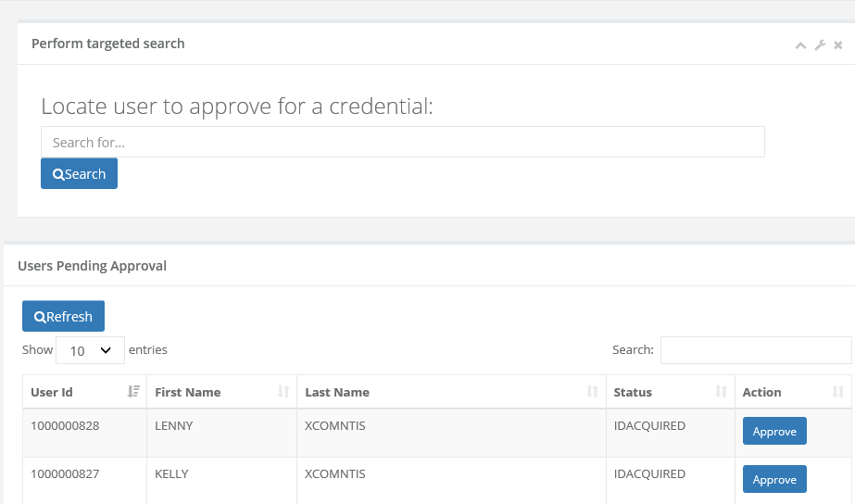Image resolution: width=855 pixels, height=504 pixels.
Task: Sort by Action column arrows
Action: tap(838, 392)
